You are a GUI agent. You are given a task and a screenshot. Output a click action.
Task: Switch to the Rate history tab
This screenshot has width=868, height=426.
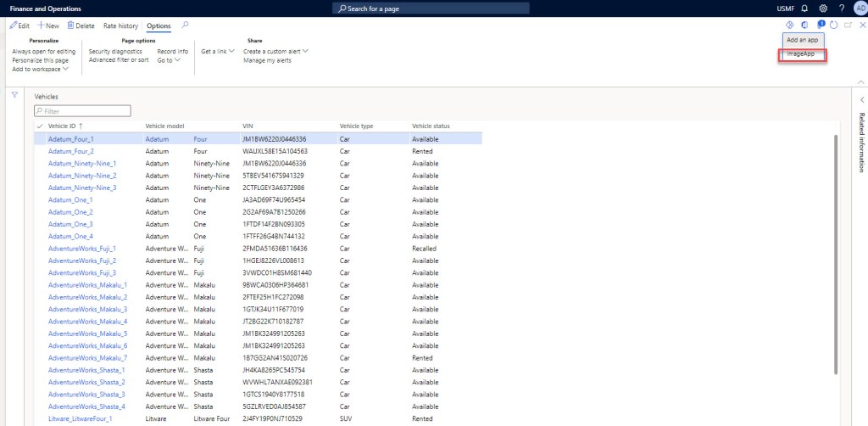(121, 25)
